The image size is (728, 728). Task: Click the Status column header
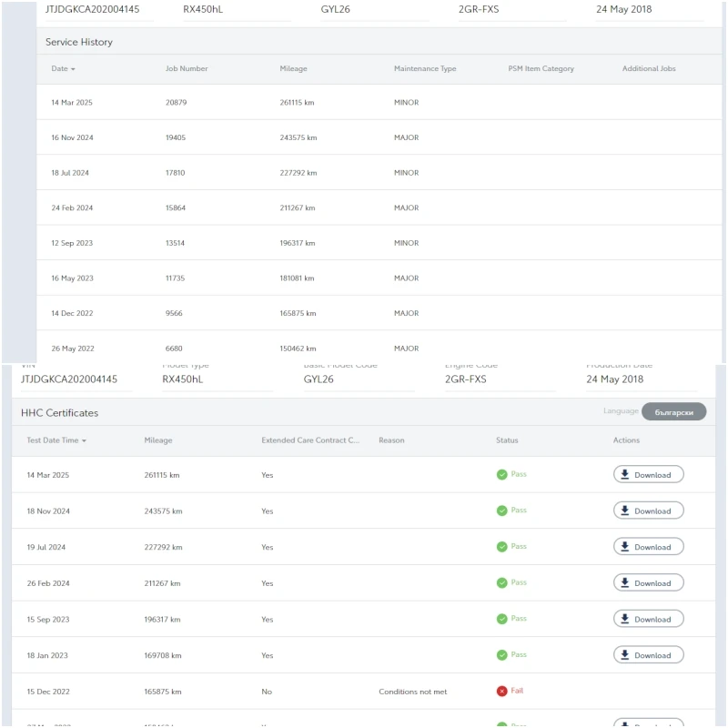507,440
